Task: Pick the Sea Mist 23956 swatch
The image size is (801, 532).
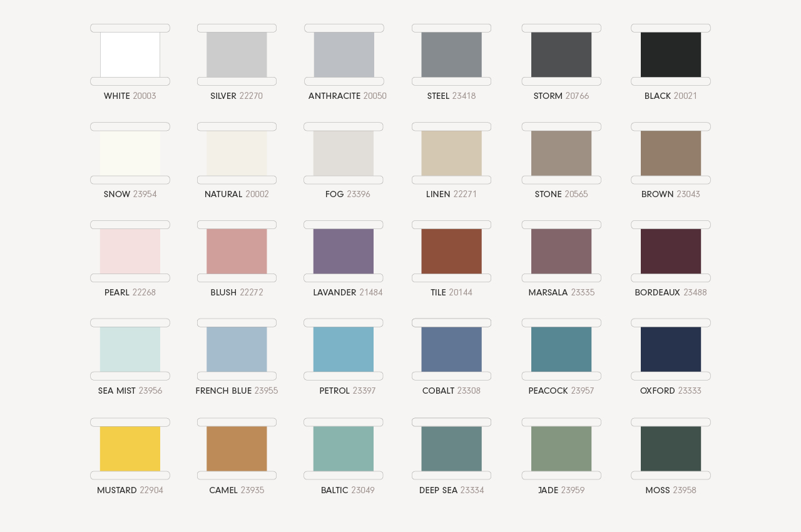Action: coord(130,350)
